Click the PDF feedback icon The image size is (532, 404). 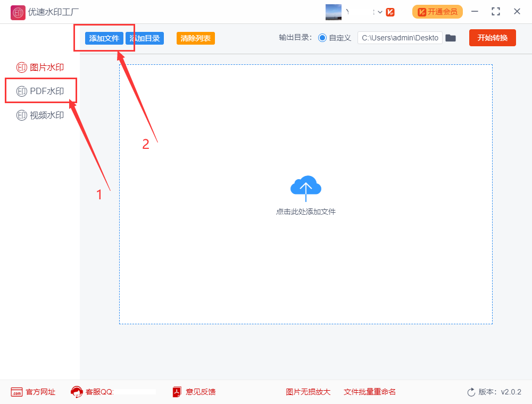177,392
